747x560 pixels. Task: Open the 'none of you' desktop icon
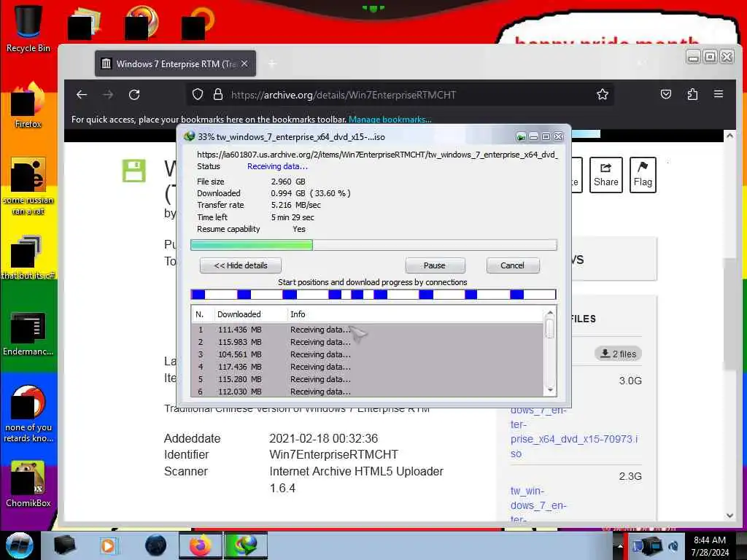pos(28,414)
